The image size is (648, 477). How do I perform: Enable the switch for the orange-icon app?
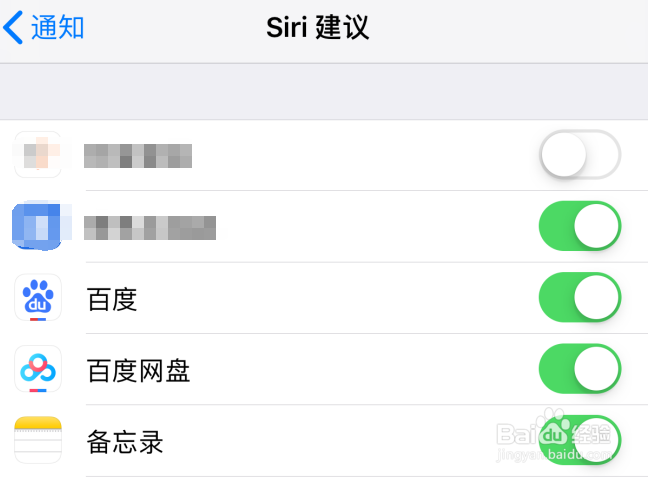click(580, 155)
